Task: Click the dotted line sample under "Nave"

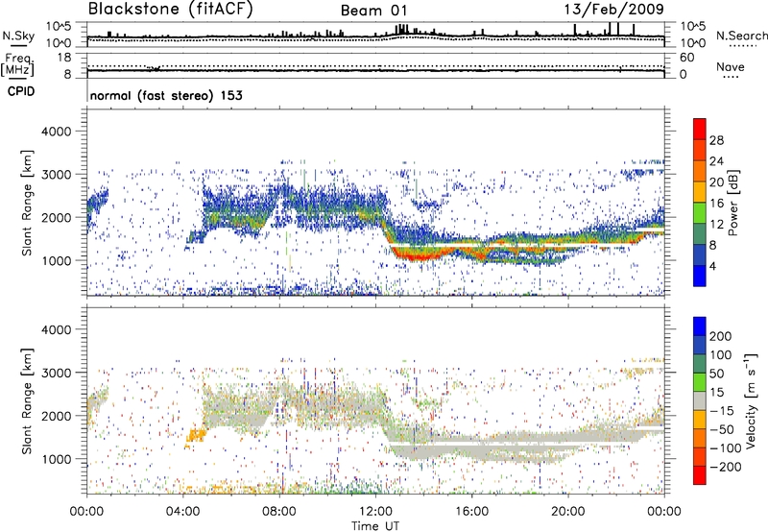Action: pos(731,77)
